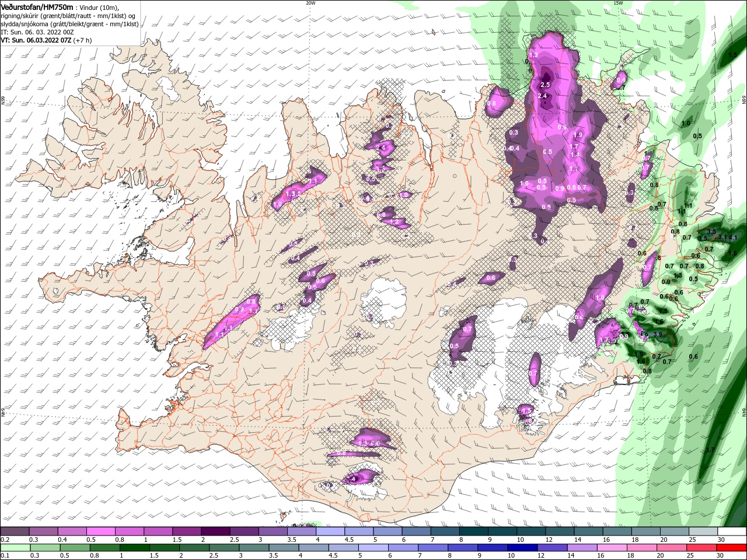Pick lower rain scale 3.5 blue-grey swatch
The width and height of the screenshot is (747, 560).
coord(284,548)
